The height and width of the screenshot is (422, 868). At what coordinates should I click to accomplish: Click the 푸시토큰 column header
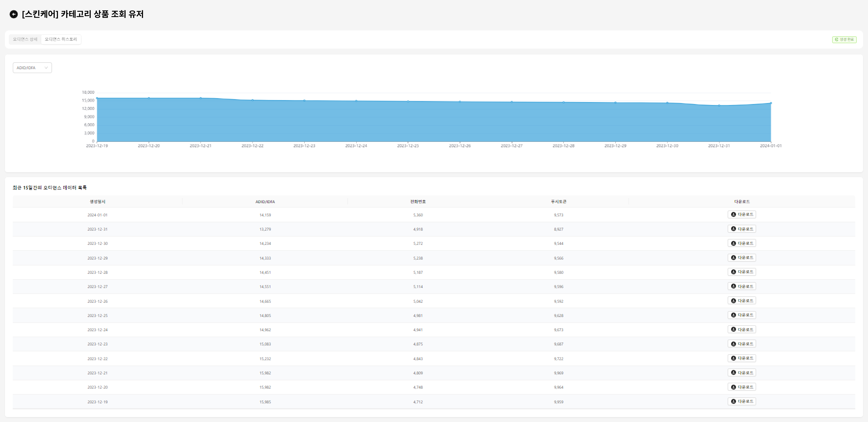(x=558, y=202)
